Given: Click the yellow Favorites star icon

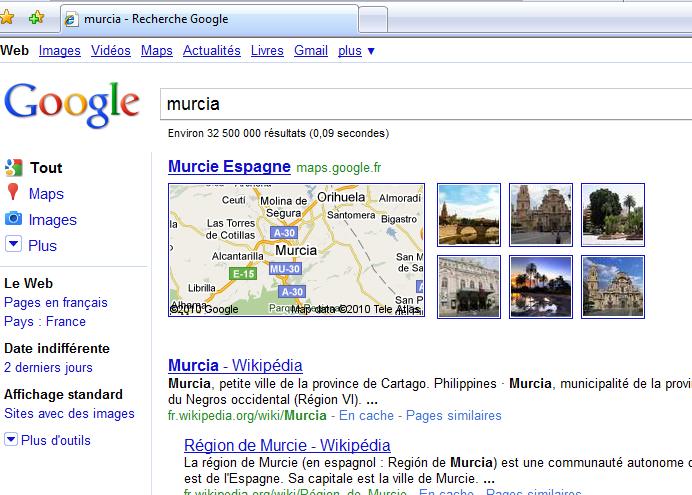Looking at the screenshot, I should 8,17.
